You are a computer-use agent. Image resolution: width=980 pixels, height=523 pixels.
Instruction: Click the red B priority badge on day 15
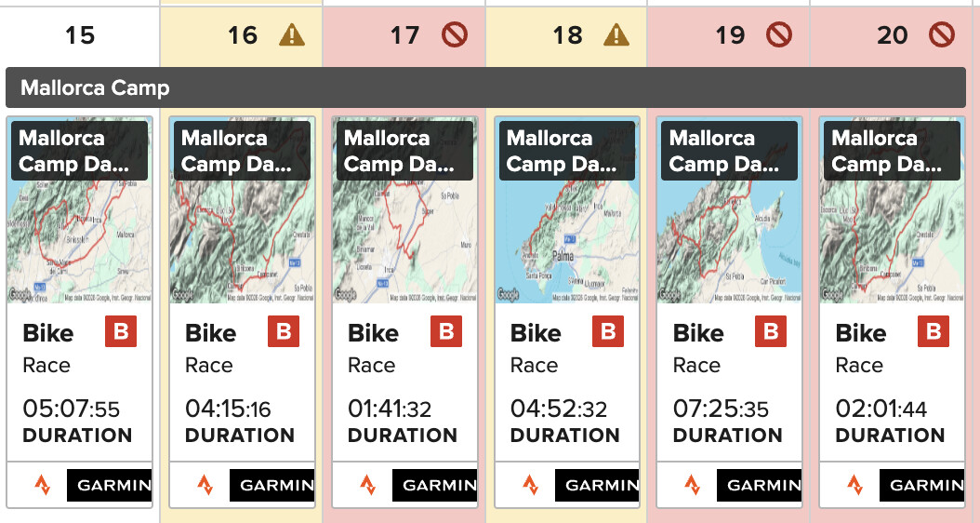coord(121,331)
